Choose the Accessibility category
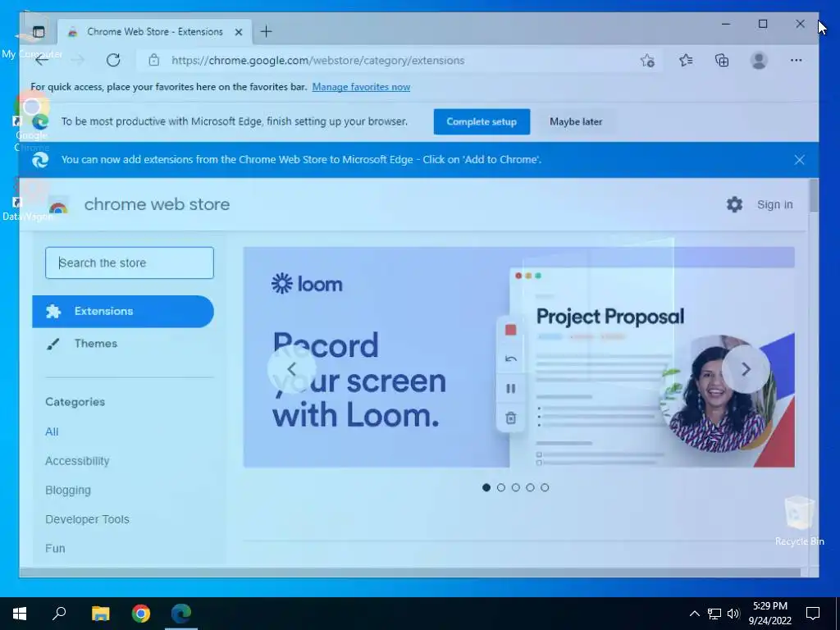The width and height of the screenshot is (840, 630). pyautogui.click(x=77, y=461)
